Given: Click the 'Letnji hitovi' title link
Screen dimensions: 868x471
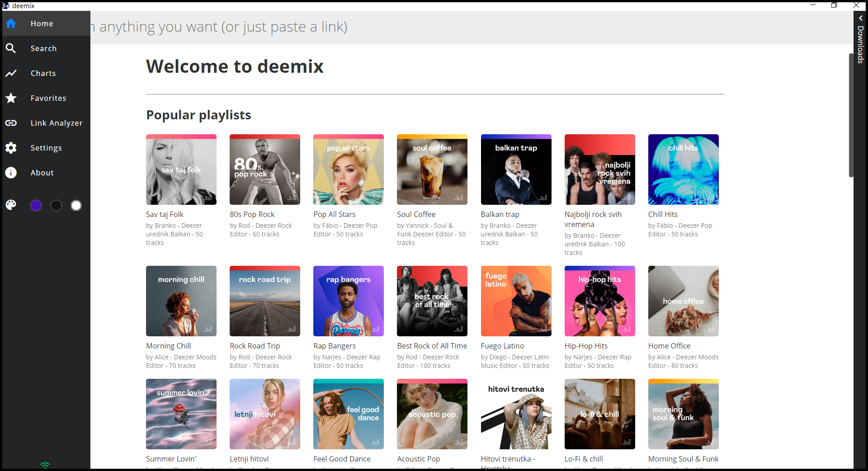Looking at the screenshot, I should (249, 459).
